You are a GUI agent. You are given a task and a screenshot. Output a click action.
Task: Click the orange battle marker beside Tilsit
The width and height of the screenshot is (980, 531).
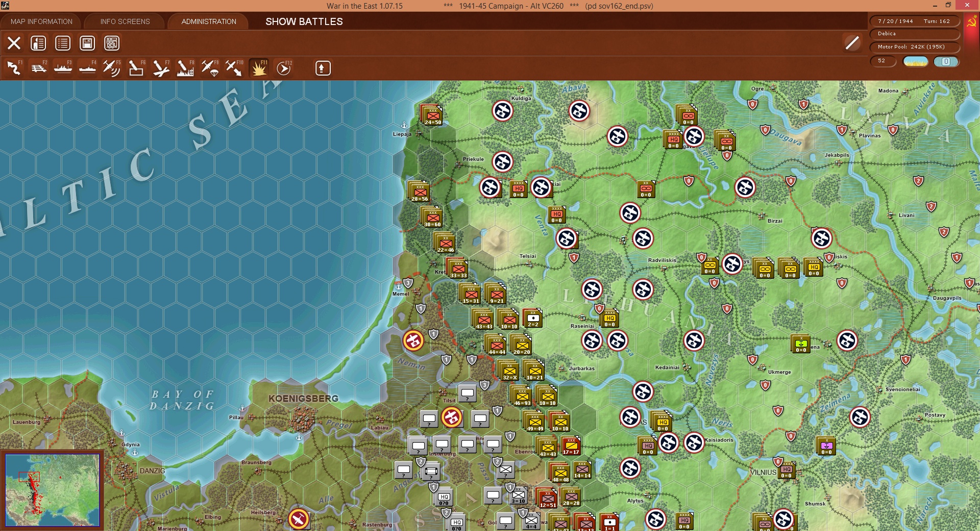click(x=452, y=417)
